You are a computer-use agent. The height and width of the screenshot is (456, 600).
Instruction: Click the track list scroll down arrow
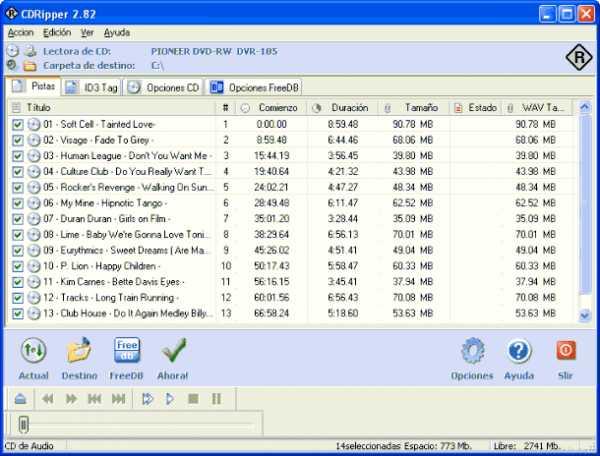[x=584, y=316]
